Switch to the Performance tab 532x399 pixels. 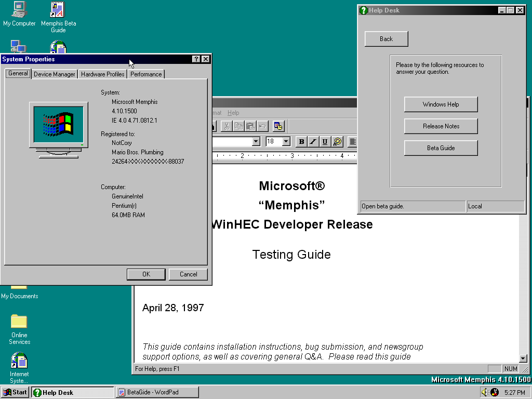point(146,74)
